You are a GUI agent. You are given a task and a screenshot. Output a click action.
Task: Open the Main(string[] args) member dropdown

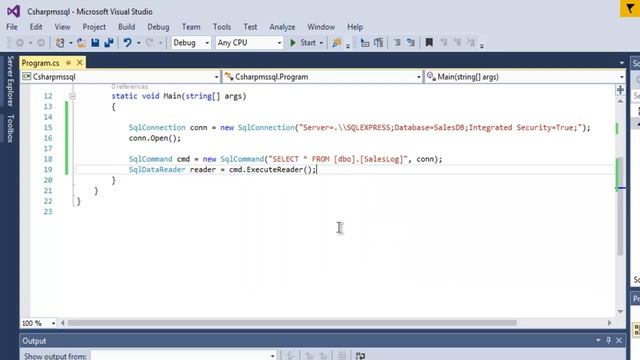coord(524,77)
